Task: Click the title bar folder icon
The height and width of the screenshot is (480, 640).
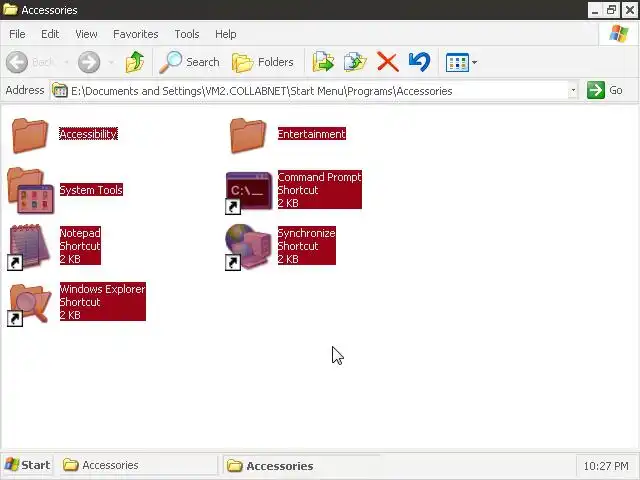Action: [x=10, y=9]
